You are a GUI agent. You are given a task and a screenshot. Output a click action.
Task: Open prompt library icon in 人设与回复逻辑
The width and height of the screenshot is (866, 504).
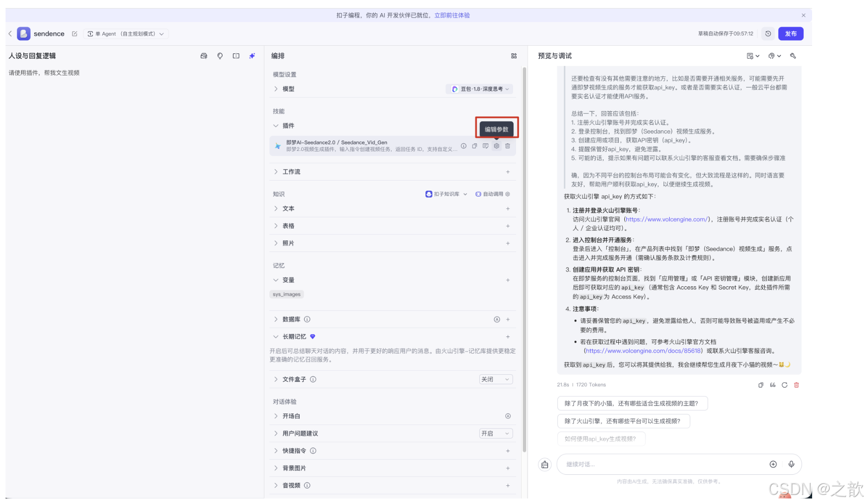[x=204, y=56]
